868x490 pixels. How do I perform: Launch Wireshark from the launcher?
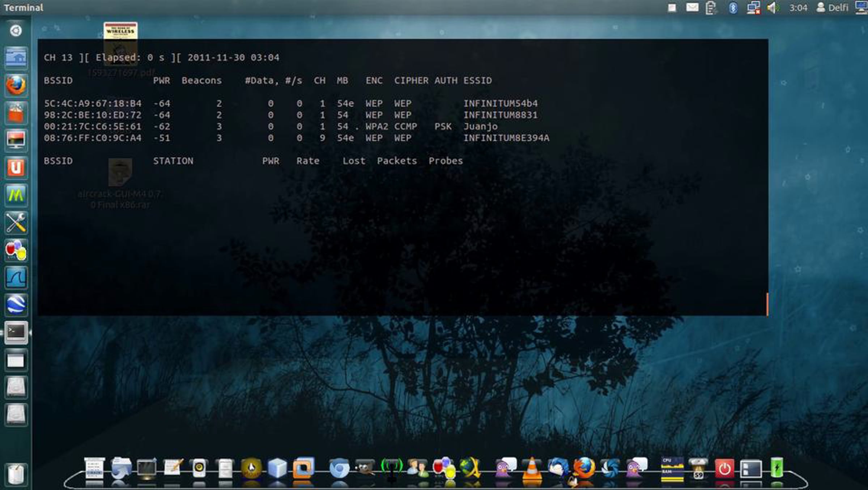pyautogui.click(x=16, y=277)
